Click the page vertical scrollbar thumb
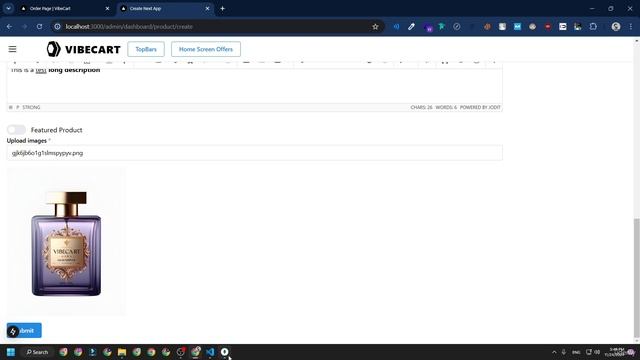The width and height of the screenshot is (640, 360). coord(636,278)
